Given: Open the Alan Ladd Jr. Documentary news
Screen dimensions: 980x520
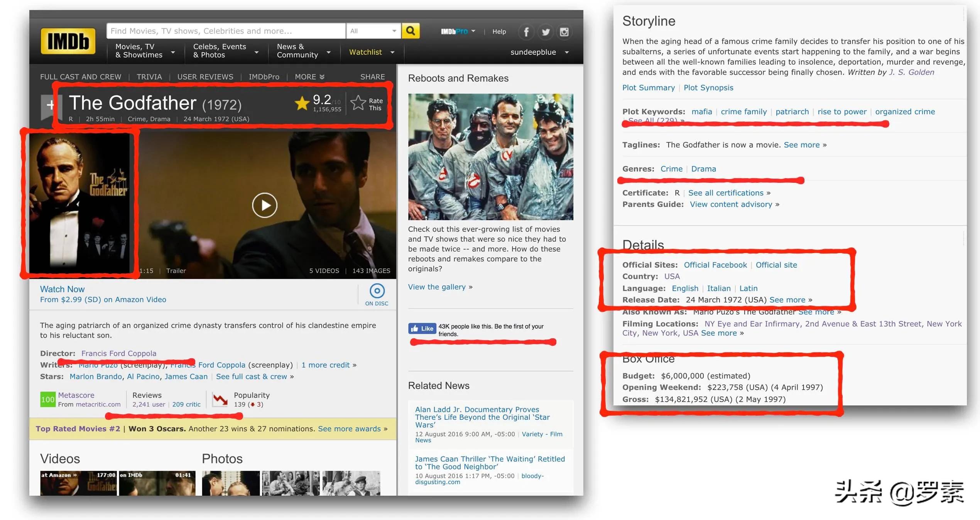Looking at the screenshot, I should (x=482, y=417).
